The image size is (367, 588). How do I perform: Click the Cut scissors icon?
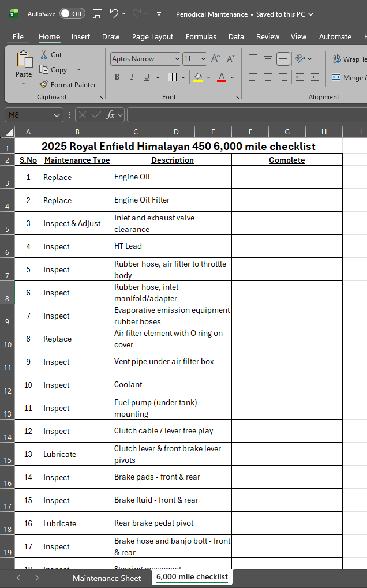point(44,54)
